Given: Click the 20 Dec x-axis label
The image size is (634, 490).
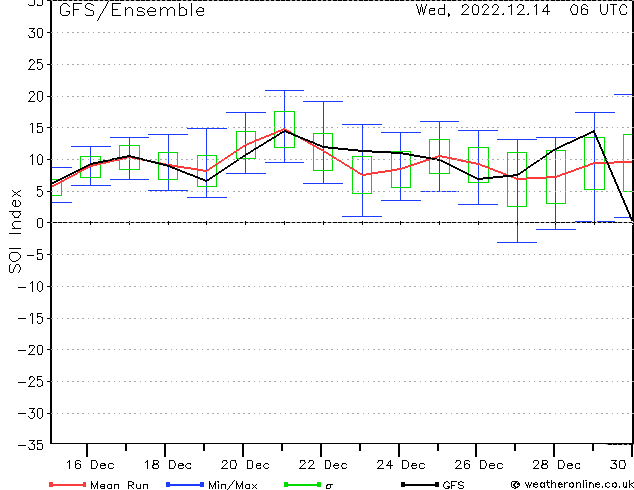Looking at the screenshot, I should click(245, 465).
